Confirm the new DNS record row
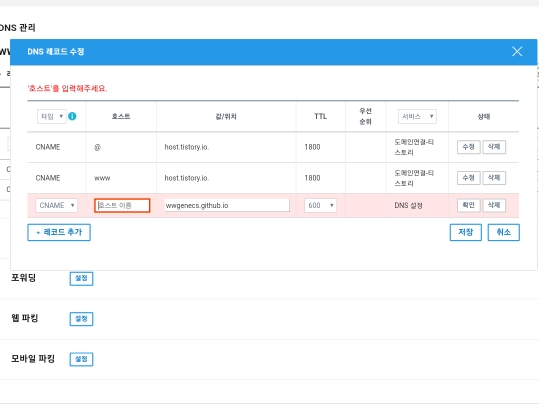Image resolution: width=539 pixels, height=412 pixels. pyautogui.click(x=469, y=205)
